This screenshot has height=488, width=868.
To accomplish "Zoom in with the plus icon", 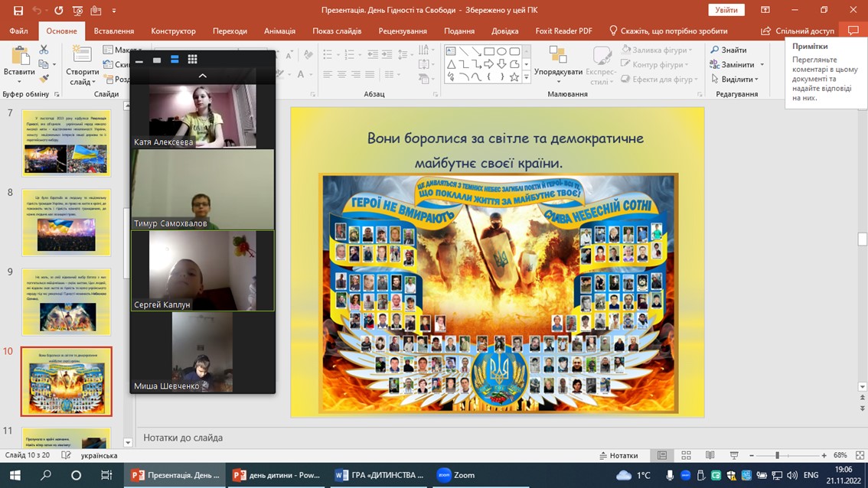I will [824, 455].
